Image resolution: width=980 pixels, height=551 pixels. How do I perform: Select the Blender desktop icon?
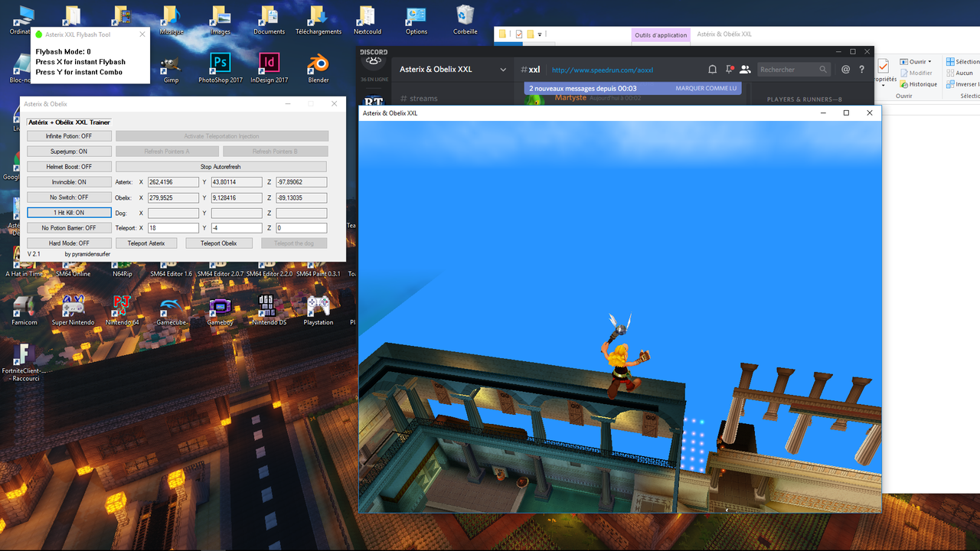[318, 69]
